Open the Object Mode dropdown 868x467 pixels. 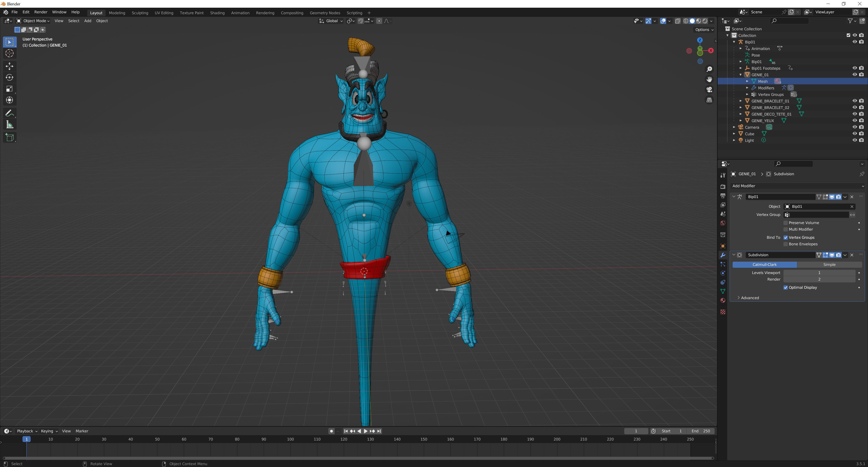[x=33, y=21]
